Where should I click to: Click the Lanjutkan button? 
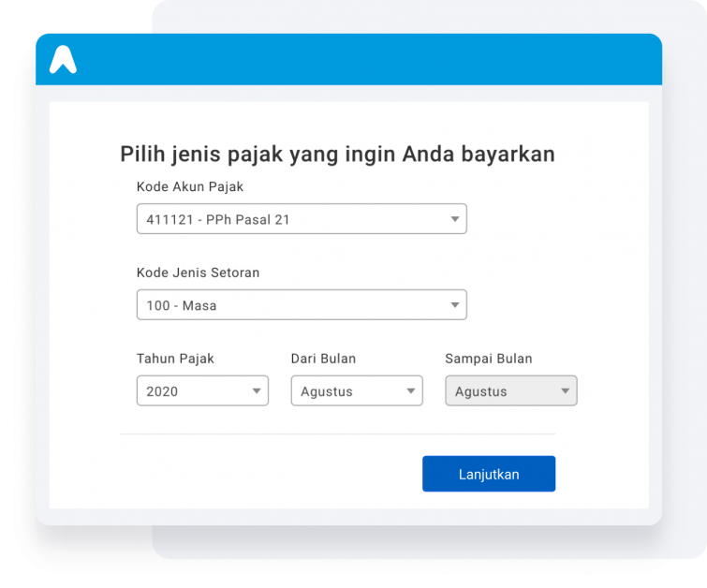tap(489, 474)
